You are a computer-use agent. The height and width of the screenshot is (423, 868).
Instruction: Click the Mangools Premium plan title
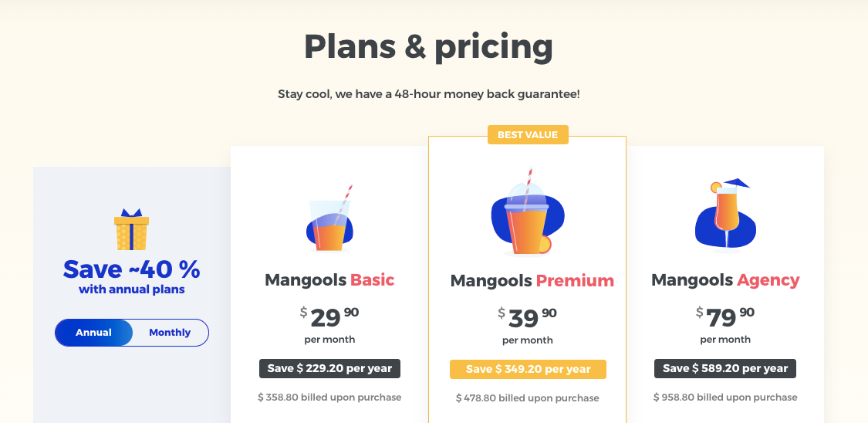(x=532, y=281)
